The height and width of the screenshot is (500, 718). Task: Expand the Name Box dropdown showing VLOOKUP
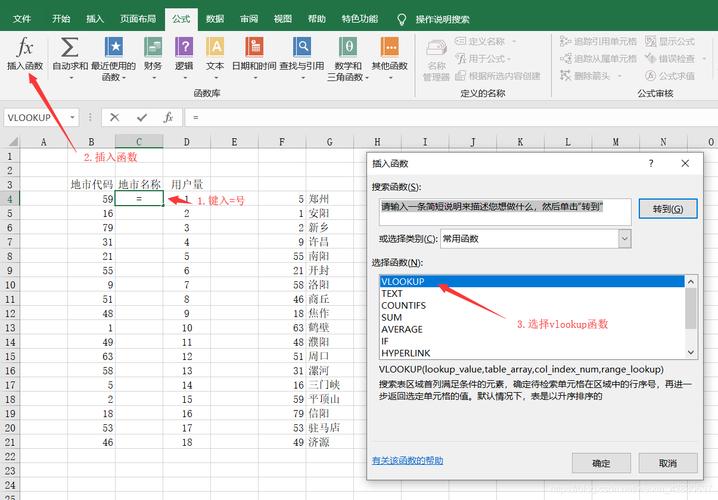pos(72,118)
